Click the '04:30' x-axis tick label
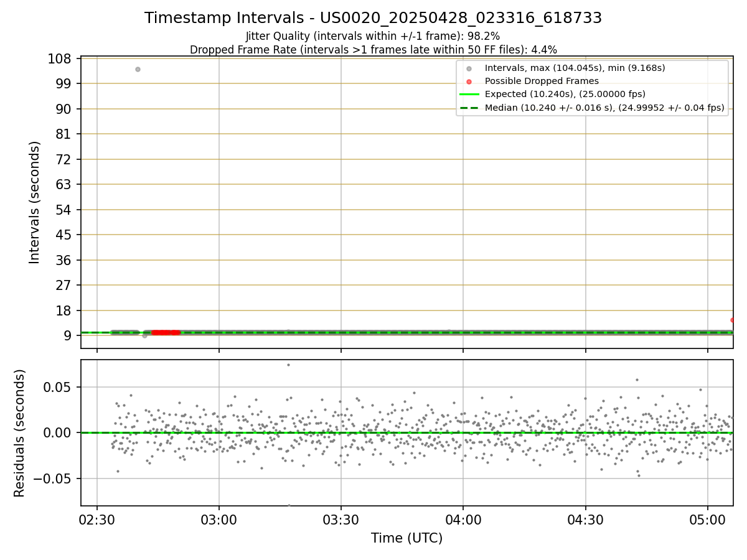 [x=585, y=520]
